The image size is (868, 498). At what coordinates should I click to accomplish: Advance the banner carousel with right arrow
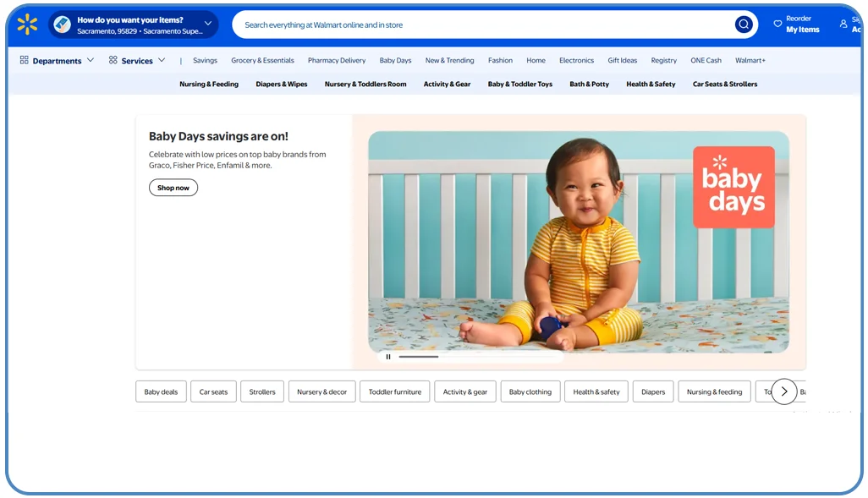coord(784,391)
